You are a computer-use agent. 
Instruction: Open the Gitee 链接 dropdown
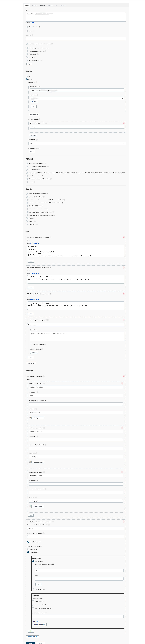[x=76, y=39]
